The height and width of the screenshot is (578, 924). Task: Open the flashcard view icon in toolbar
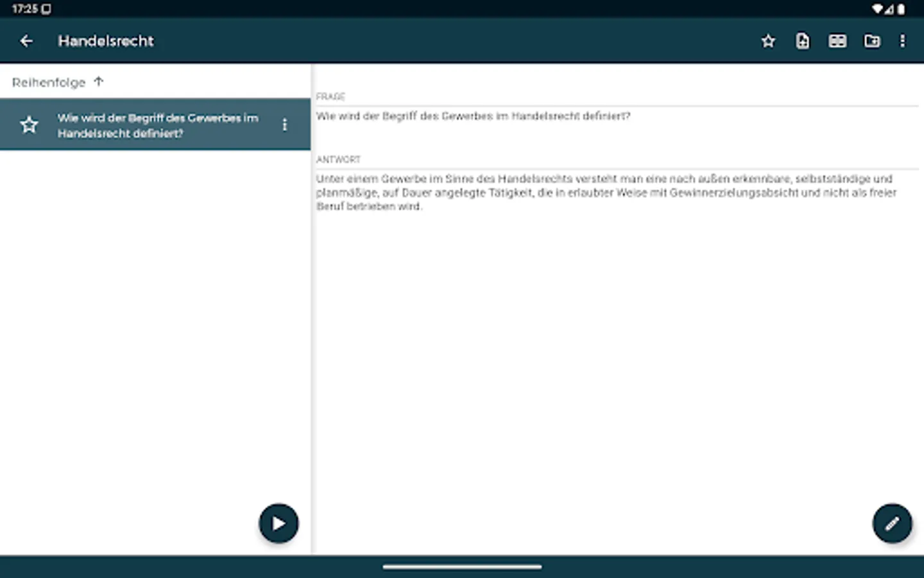click(x=837, y=41)
